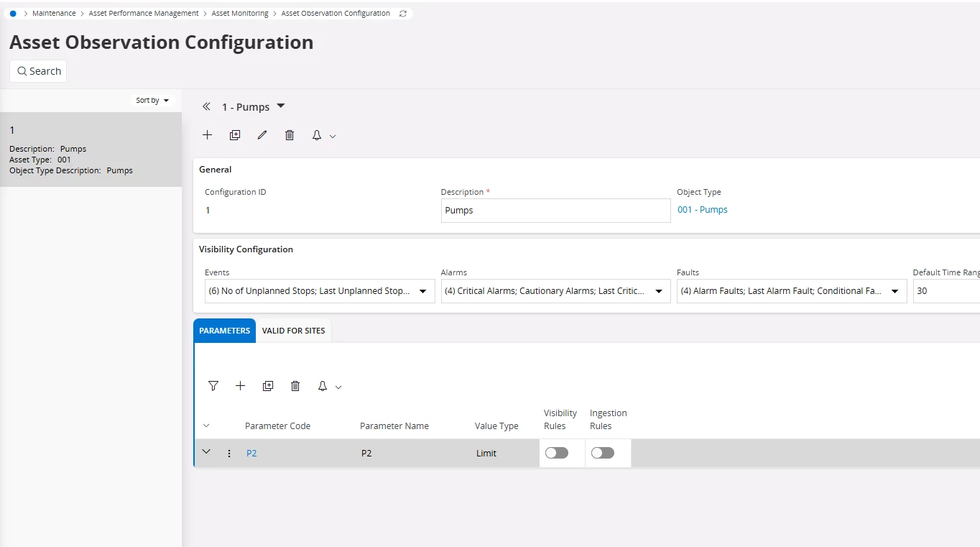This screenshot has height=547, width=980.
Task: Switch to the Valid for Sites tab
Action: pos(293,331)
